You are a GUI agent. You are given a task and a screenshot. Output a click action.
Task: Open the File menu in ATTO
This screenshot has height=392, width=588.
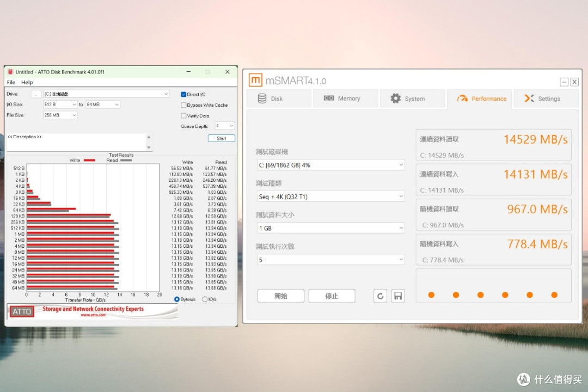11,82
